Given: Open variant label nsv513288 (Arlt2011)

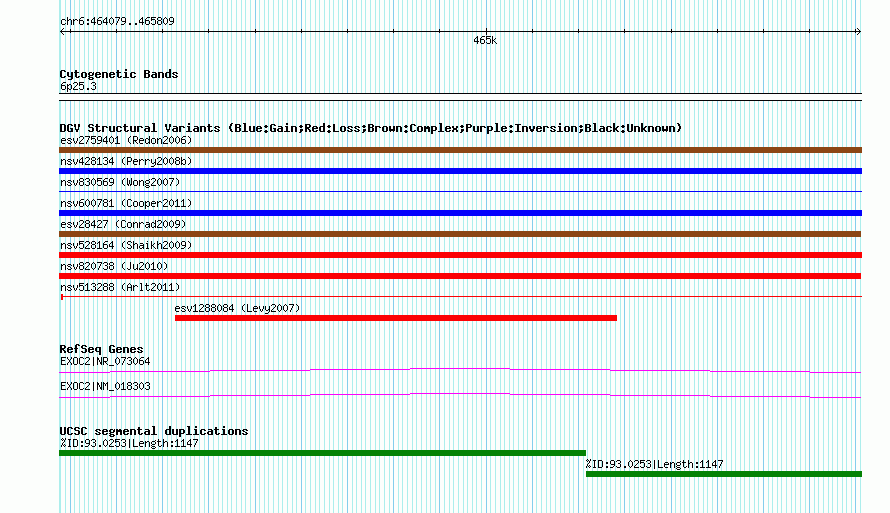Looking at the screenshot, I should pos(120,287).
